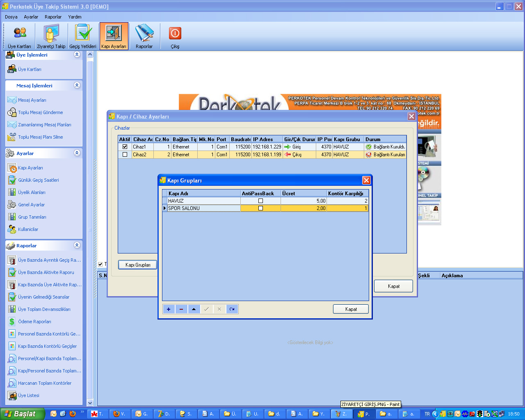The width and height of the screenshot is (525, 420).
Task: Open Günlük Geçiş Saatleri in the sidebar
Action: tap(38, 180)
